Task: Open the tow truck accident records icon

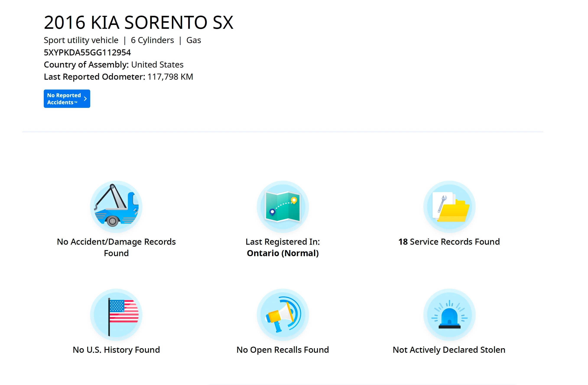Action: (x=116, y=207)
